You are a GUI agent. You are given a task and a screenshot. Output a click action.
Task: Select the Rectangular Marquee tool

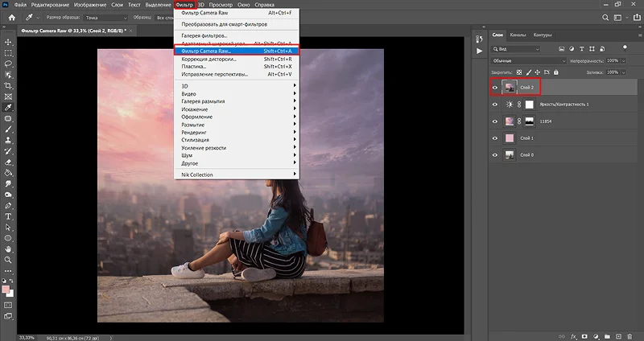click(8, 53)
